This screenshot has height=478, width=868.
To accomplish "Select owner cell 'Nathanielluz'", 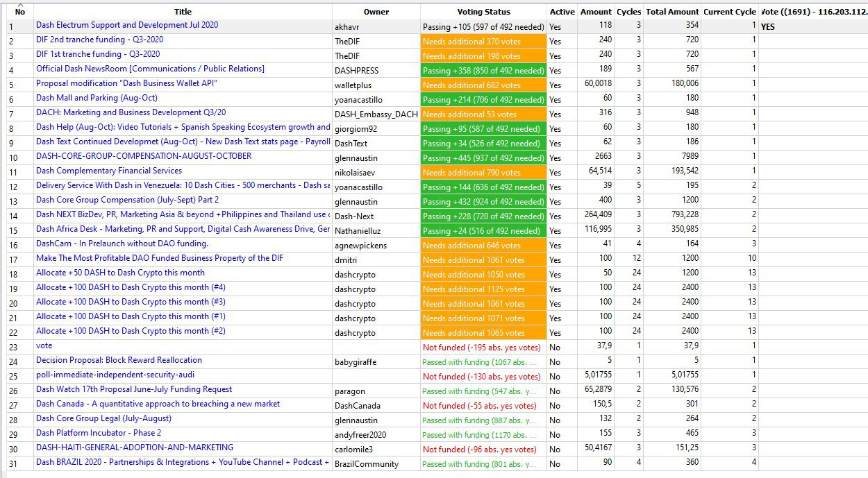I will click(x=376, y=230).
